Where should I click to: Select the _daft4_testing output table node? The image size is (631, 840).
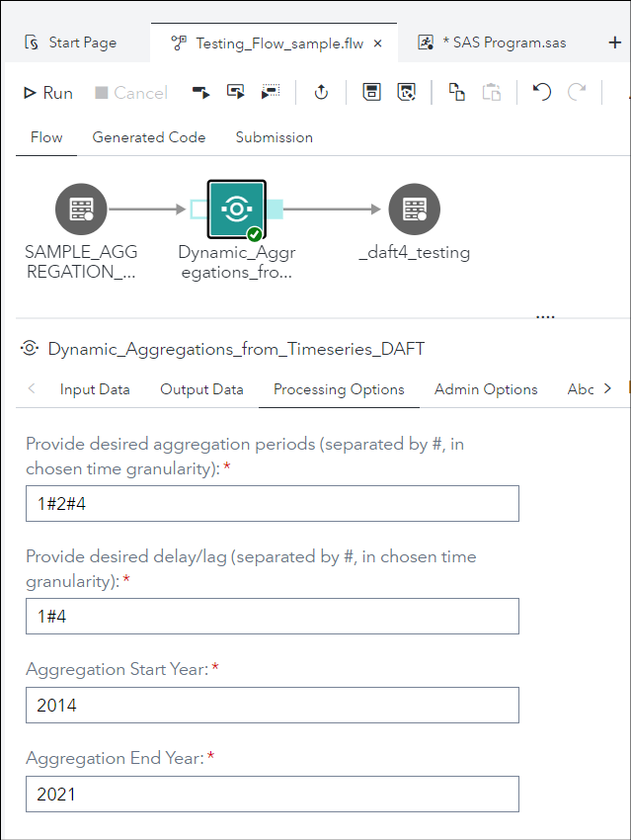414,209
